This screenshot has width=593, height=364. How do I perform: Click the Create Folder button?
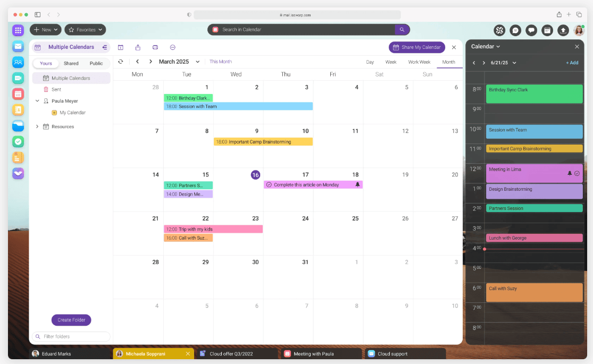tap(71, 320)
